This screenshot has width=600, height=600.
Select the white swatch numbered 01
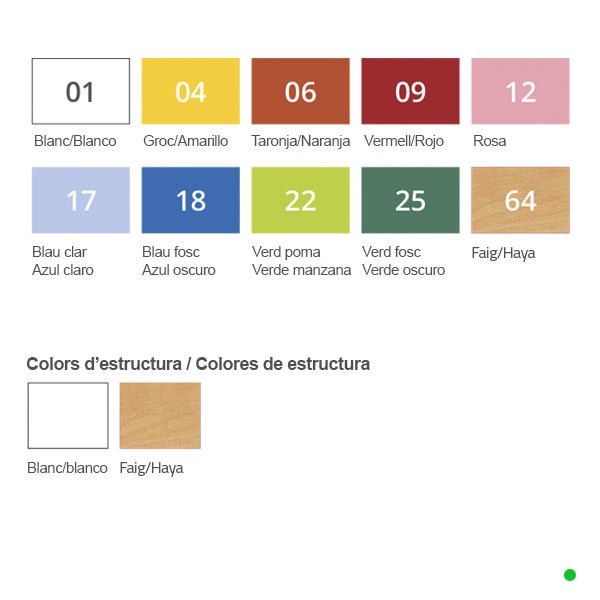click(81, 91)
